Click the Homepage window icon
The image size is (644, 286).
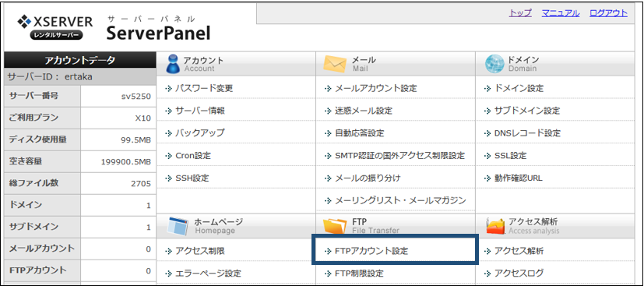[178, 225]
